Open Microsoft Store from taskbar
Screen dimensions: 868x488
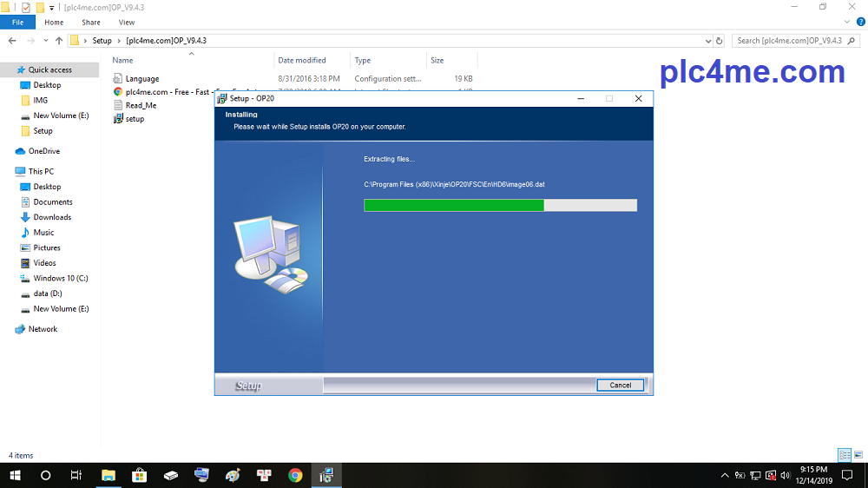point(139,475)
